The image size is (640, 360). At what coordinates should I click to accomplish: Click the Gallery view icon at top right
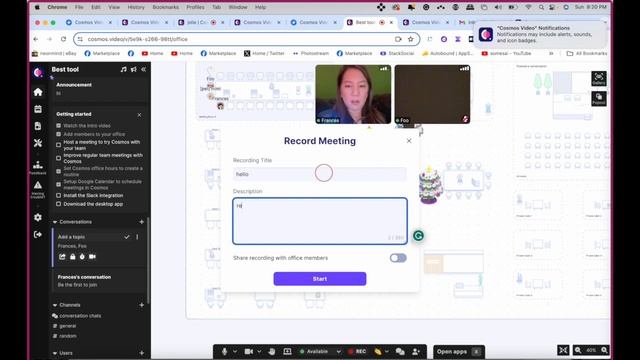(599, 78)
